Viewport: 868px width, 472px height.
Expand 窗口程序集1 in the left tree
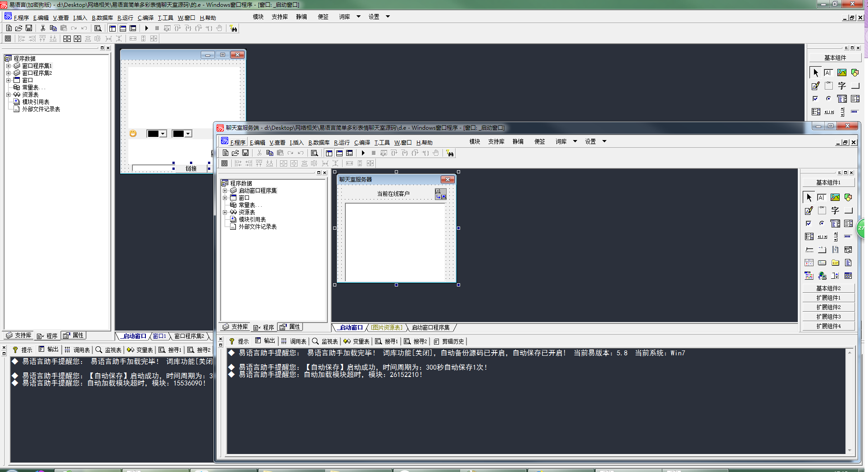[x=8, y=66]
